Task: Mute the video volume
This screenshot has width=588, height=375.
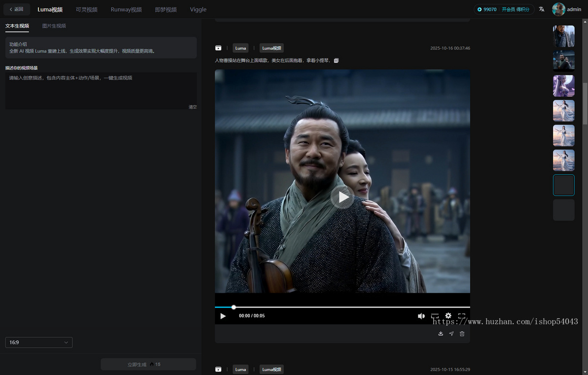Action: point(421,316)
